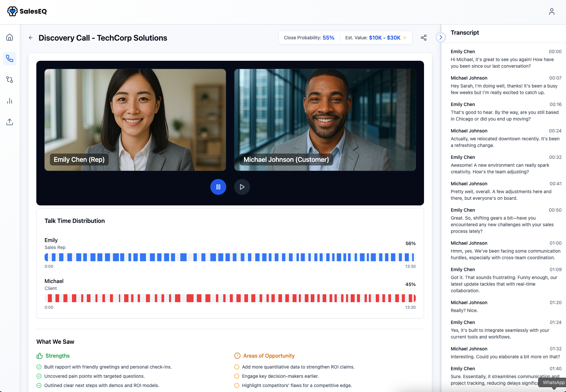Collapse the Transcript panel with the chevron

441,37
